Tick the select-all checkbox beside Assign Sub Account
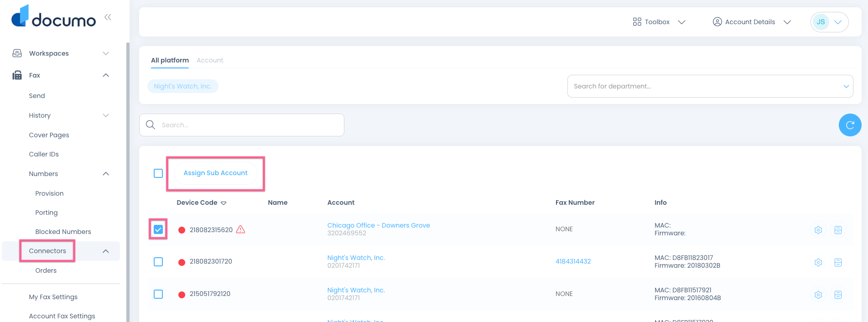 click(x=158, y=173)
